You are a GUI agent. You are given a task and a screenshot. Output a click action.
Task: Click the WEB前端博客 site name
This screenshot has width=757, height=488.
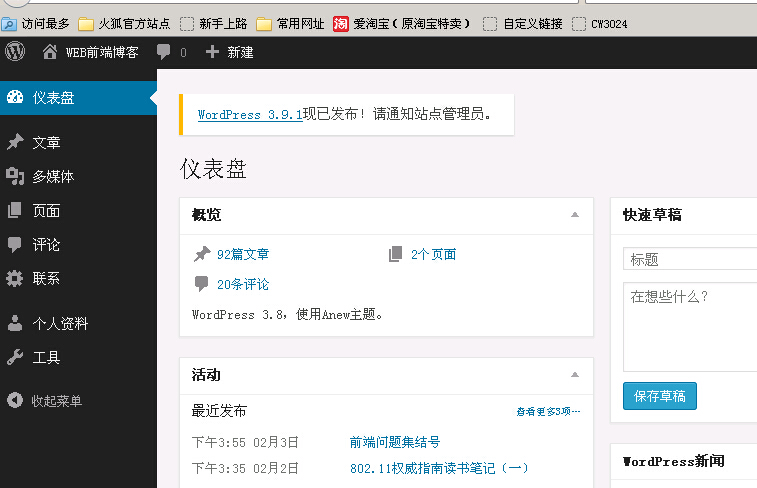tap(102, 52)
